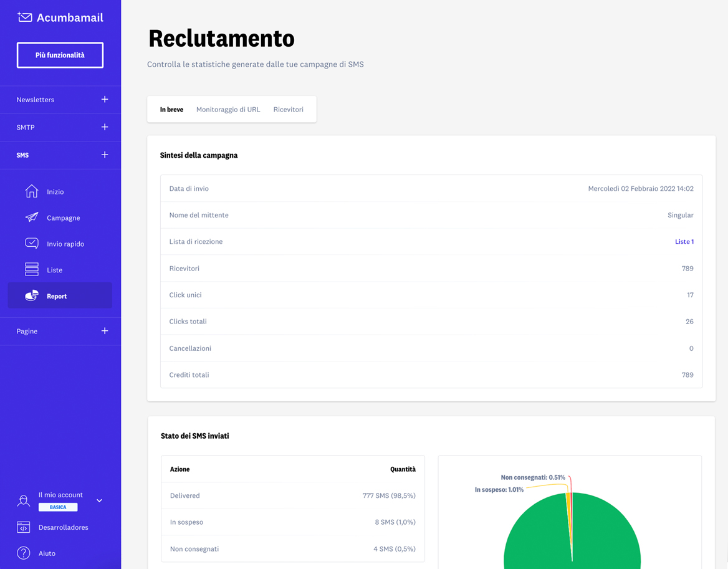Open the Ricevitori tab
The width and height of the screenshot is (728, 569).
click(288, 109)
